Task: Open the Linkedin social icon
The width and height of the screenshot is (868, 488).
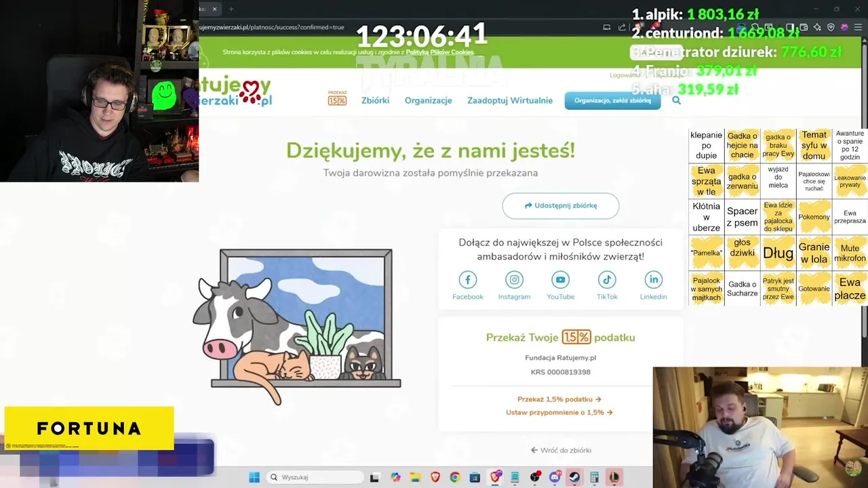Action: pos(653,279)
